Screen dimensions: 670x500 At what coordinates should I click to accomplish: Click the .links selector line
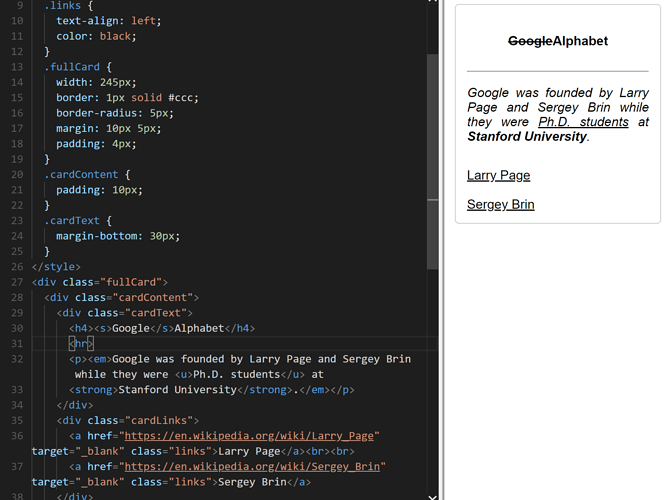point(68,6)
